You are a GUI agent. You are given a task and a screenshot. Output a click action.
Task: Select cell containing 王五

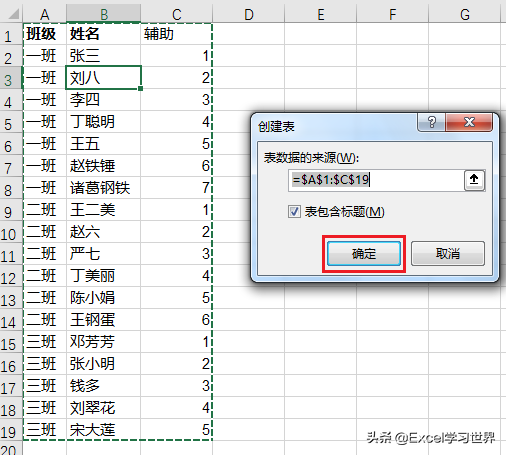click(104, 144)
